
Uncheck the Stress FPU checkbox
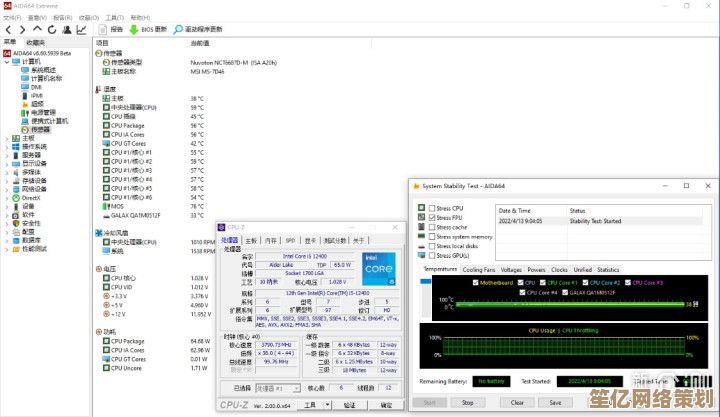(x=432, y=218)
